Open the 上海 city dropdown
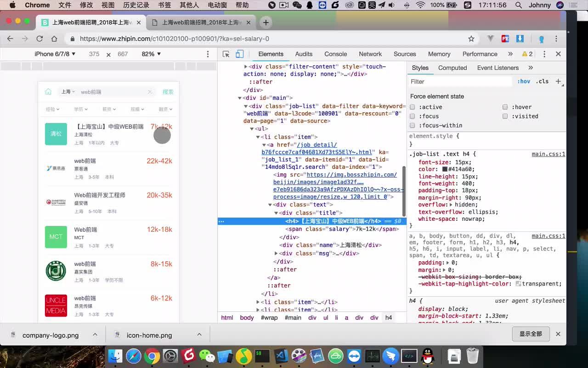Screen dimensions: 588x368 (68, 92)
